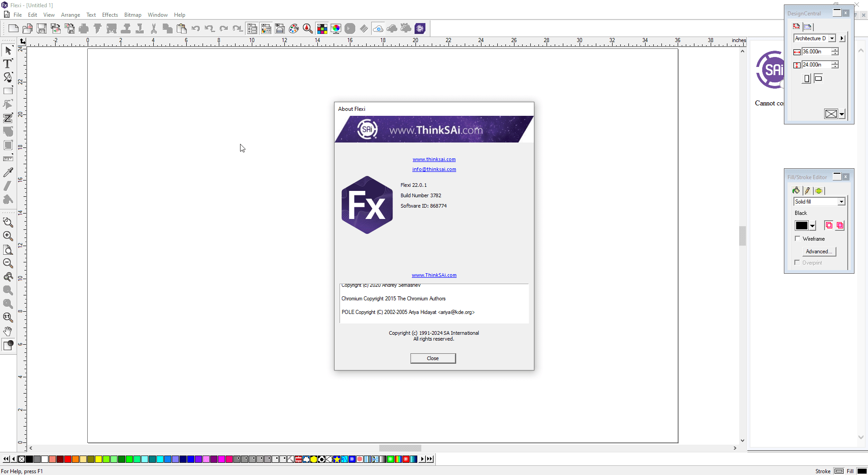Click the cloud power icon in toolbar

[x=378, y=29]
